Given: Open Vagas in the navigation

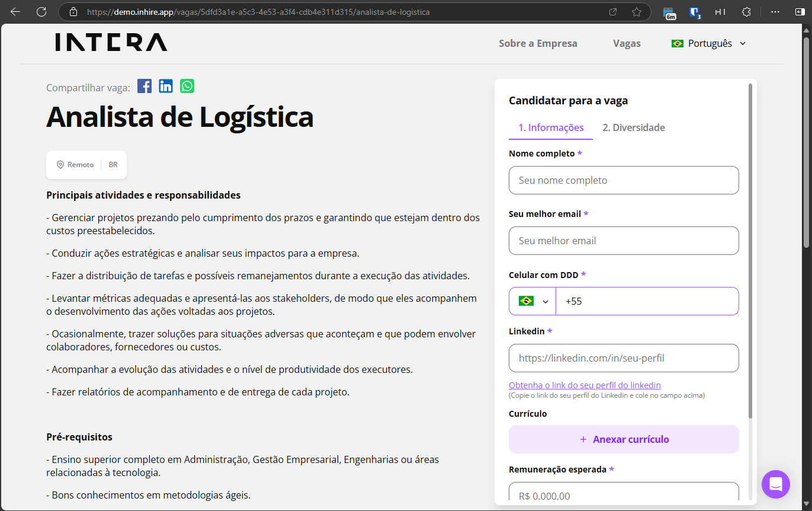Looking at the screenshot, I should pos(627,43).
